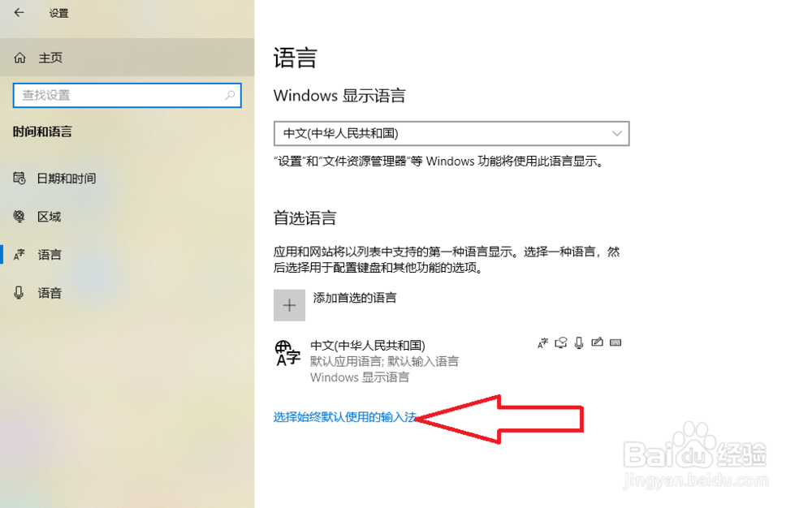Open 选择始终默认使用的输入法 link

click(345, 417)
